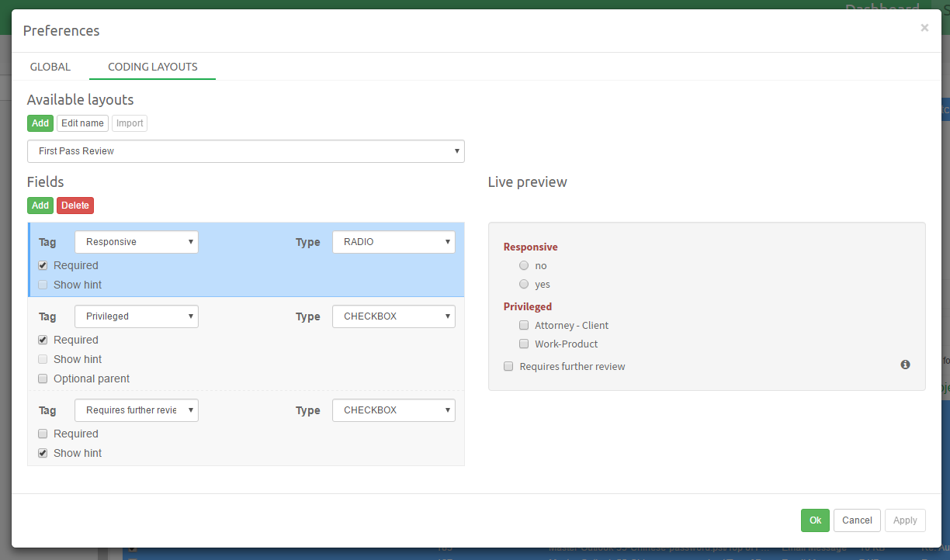This screenshot has height=560, width=950.
Task: Check Attorney - Client in Live preview
Action: (x=524, y=325)
